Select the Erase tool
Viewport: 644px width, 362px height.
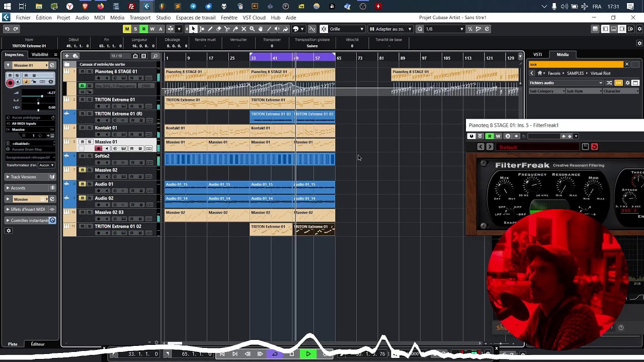pyautogui.click(x=218, y=29)
